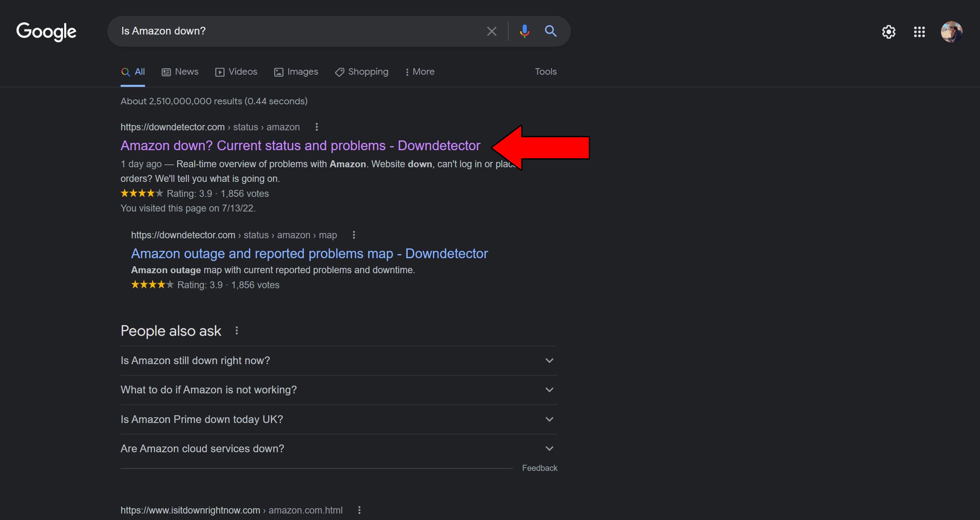The width and height of the screenshot is (980, 520).
Task: Click the Feedback link under People also ask
Action: pos(539,468)
